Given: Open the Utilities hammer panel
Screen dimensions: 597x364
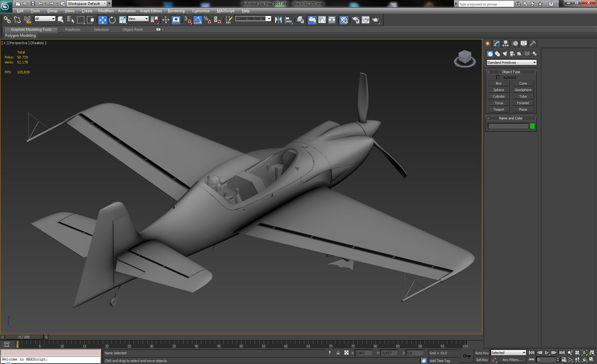Looking at the screenshot, I should [x=532, y=44].
